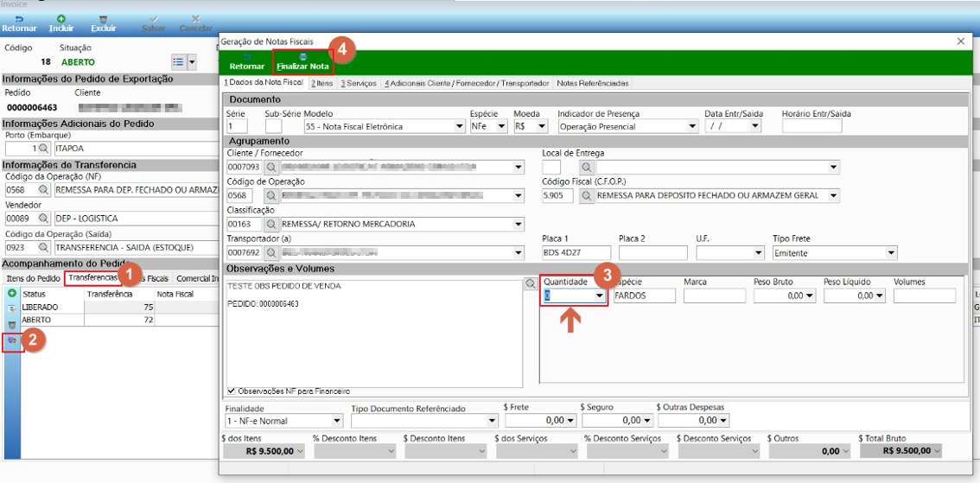Expand the Espécie NFe dropdown
The height and width of the screenshot is (483, 980).
501,126
